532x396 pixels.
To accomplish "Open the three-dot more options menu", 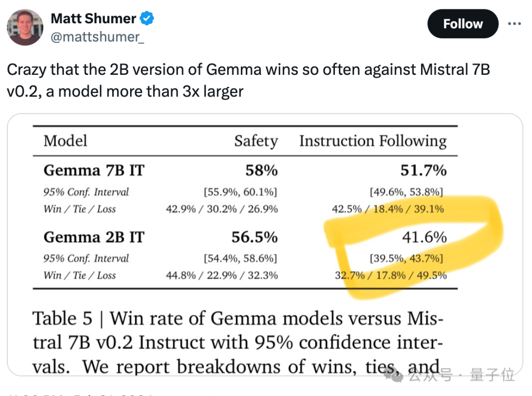I will [x=514, y=24].
